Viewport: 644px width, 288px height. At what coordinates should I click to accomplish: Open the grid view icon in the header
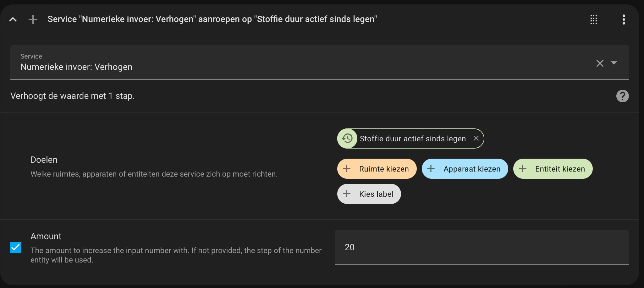coord(594,19)
